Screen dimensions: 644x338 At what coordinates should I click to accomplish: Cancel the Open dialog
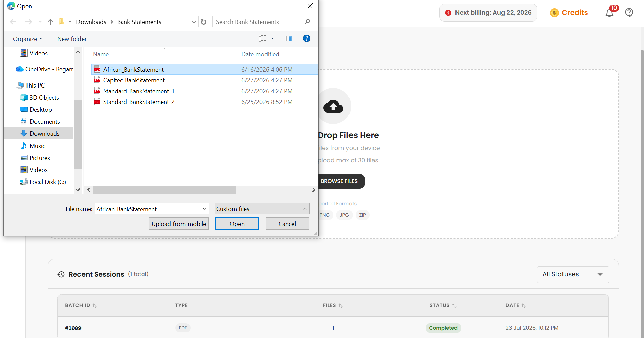pyautogui.click(x=287, y=224)
